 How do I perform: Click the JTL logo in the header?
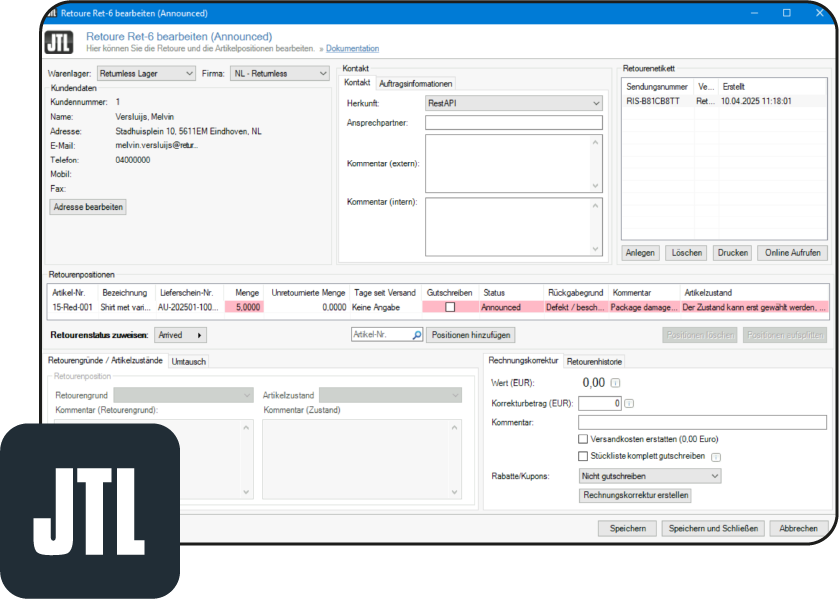tap(59, 42)
